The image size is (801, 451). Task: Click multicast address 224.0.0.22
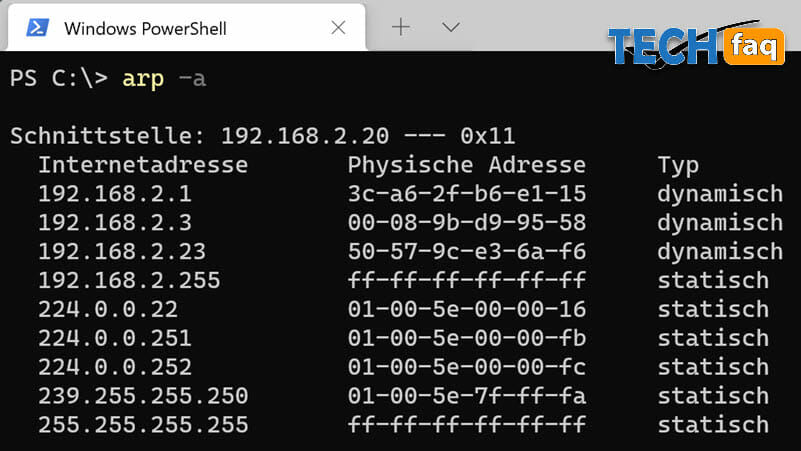click(108, 310)
